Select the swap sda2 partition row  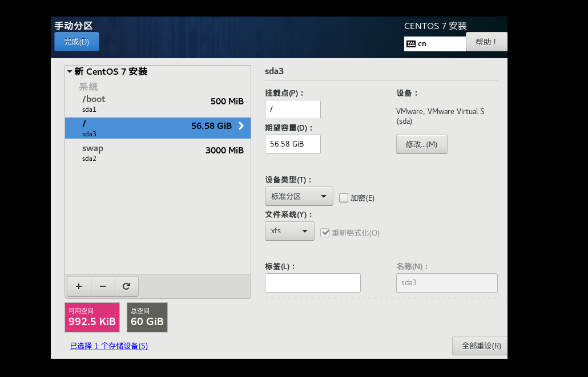158,153
